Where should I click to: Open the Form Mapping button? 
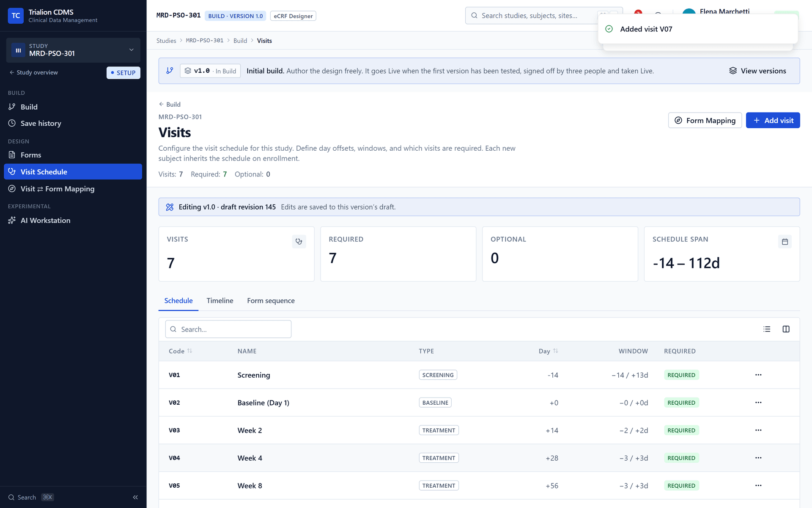(705, 120)
